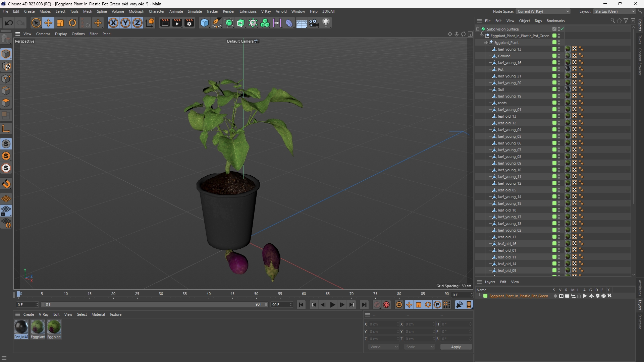The height and width of the screenshot is (362, 644).
Task: Open the V-Ray menu
Action: pyautogui.click(x=266, y=11)
